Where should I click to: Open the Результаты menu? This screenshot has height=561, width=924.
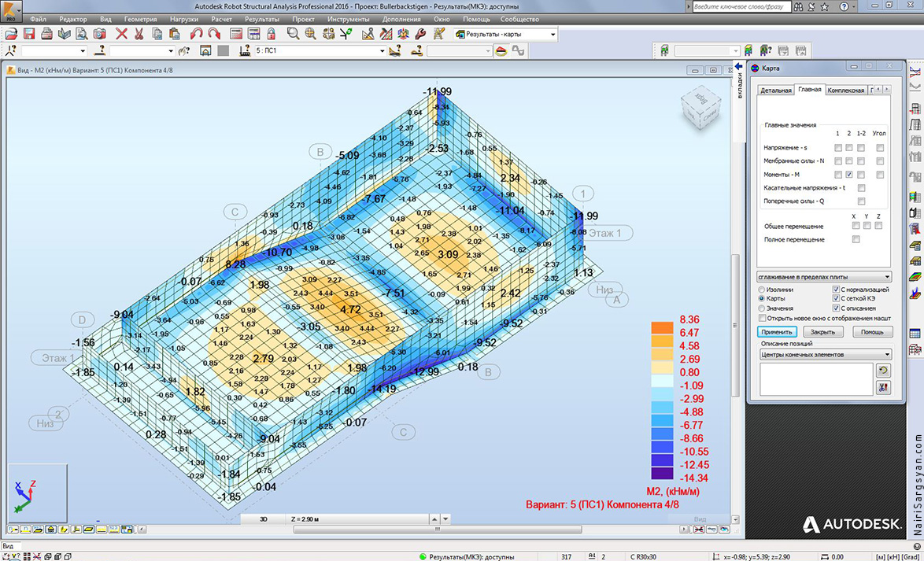[261, 20]
